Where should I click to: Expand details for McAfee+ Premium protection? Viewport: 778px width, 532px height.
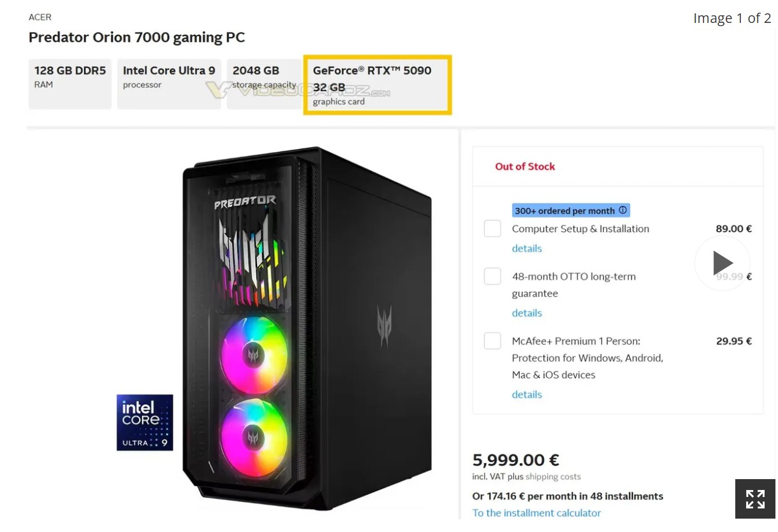526,394
